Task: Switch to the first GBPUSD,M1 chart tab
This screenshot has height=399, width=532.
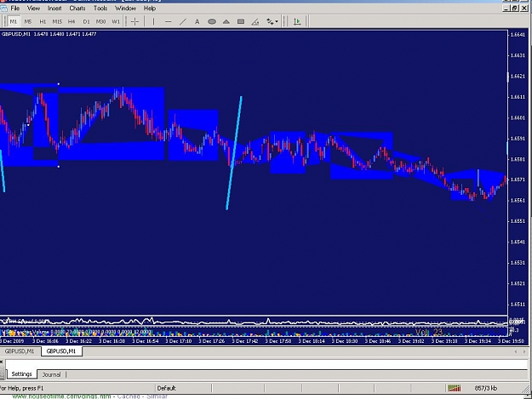Action: [20, 351]
